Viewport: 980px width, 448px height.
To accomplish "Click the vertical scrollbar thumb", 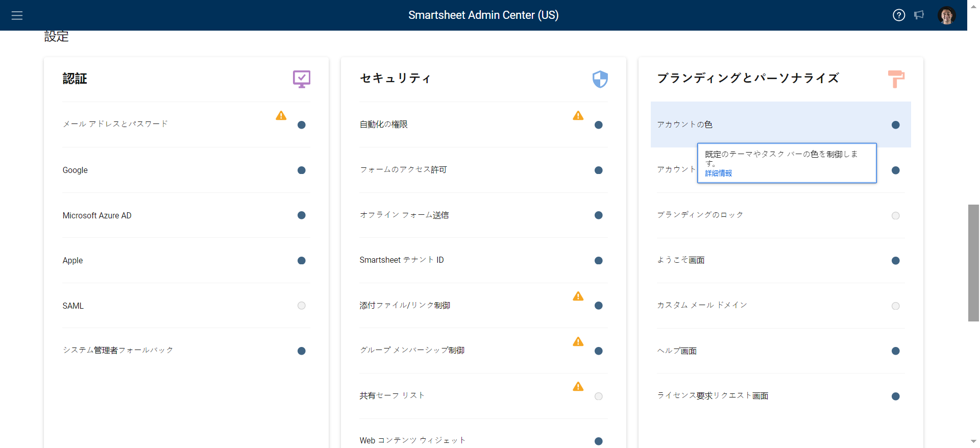I will (x=973, y=263).
